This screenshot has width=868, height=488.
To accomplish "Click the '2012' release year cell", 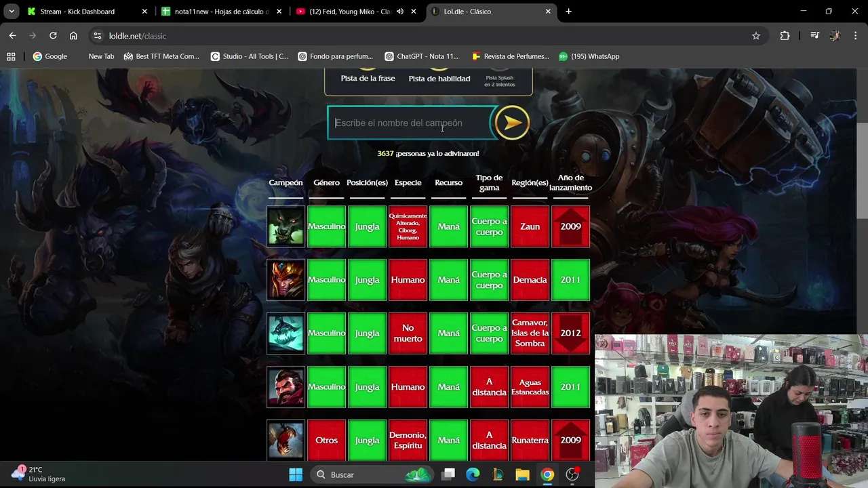I will point(570,333).
